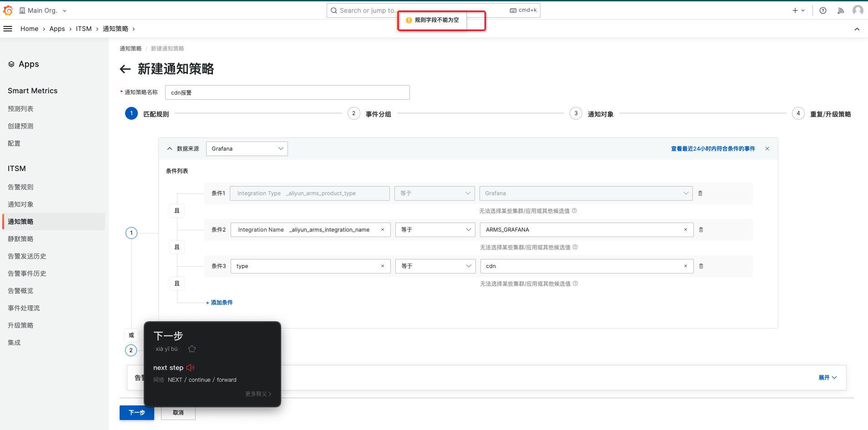Open the user profile avatar
The height and width of the screenshot is (430, 868).
858,10
